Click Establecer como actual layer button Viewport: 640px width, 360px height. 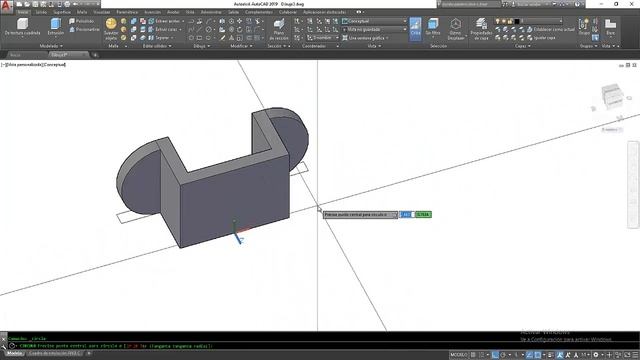pyautogui.click(x=551, y=29)
